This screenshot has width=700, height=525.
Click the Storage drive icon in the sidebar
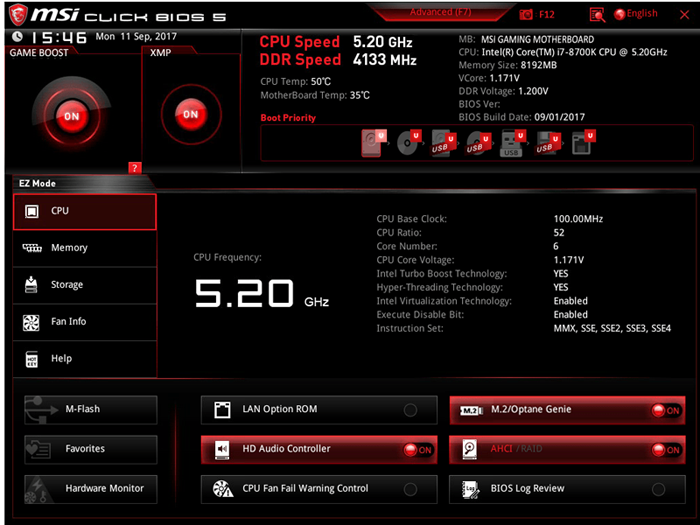[31, 284]
